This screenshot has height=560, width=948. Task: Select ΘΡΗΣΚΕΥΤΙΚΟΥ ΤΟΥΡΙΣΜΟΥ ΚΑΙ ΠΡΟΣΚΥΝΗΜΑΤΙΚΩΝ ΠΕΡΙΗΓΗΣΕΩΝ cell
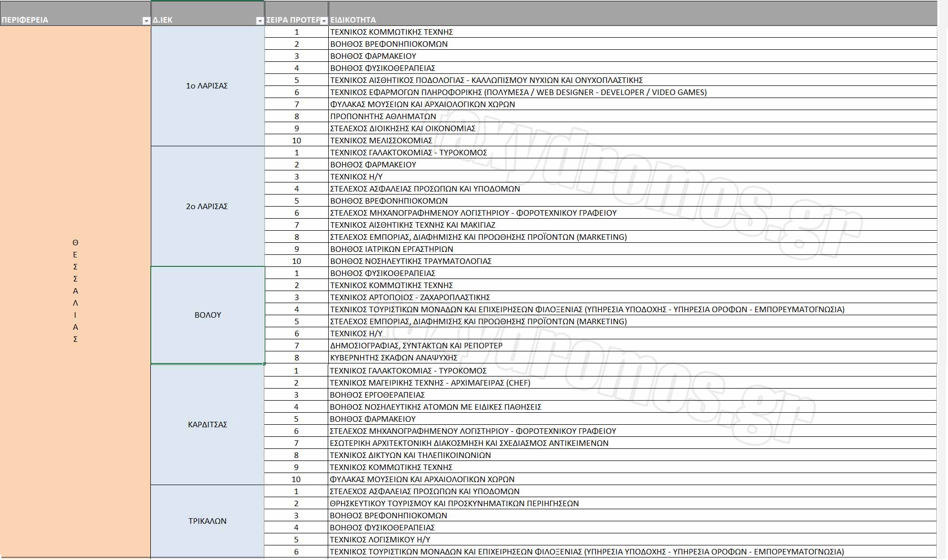pos(633,503)
